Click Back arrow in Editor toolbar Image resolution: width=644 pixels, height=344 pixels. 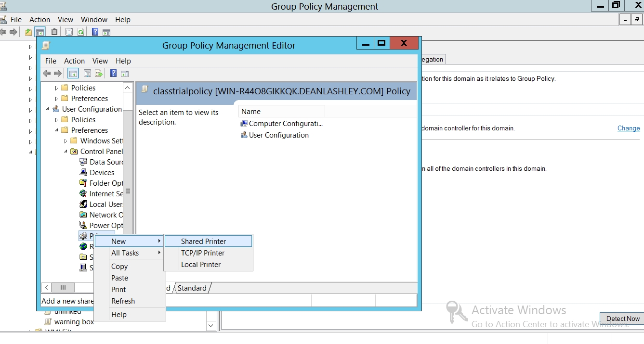click(x=47, y=74)
